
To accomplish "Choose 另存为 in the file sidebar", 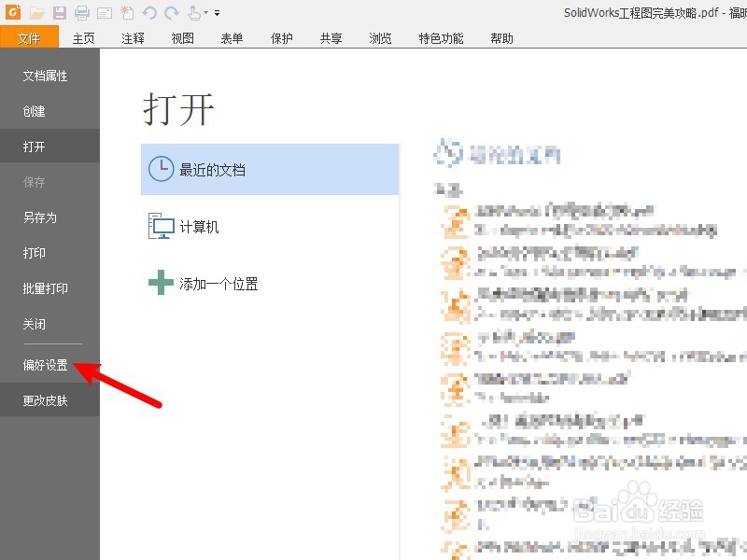I will 50,217.
